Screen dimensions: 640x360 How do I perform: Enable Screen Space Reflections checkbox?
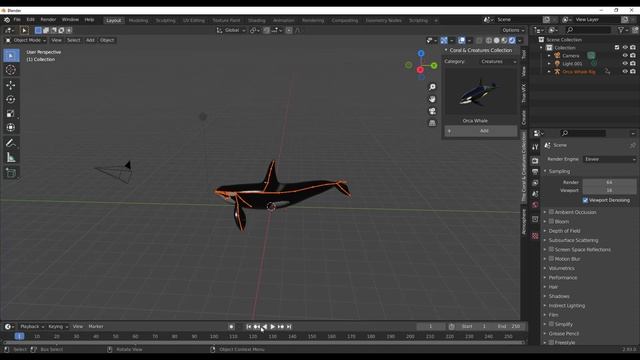point(551,249)
